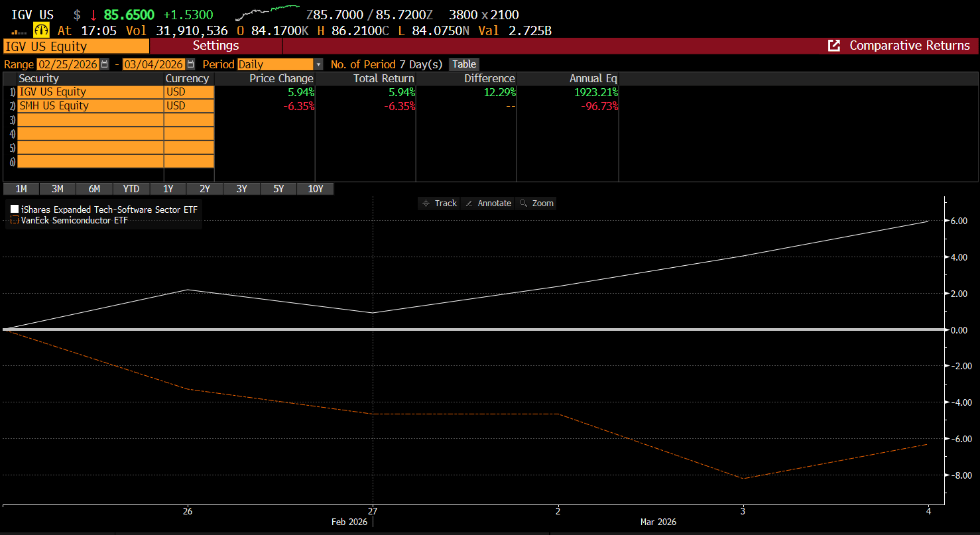
Task: Click the USD currency cell for IGV US Equity
Action: pyautogui.click(x=189, y=92)
